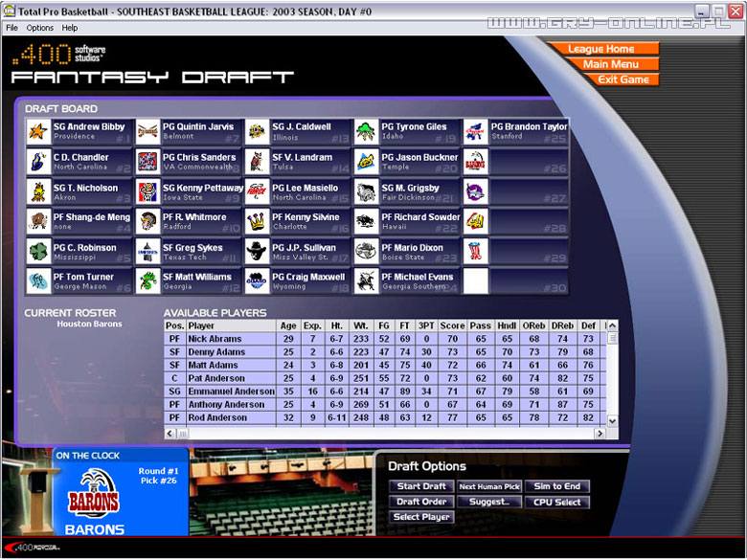
Task: Select Emmanuel Anderson row
Action: pyautogui.click(x=385, y=391)
